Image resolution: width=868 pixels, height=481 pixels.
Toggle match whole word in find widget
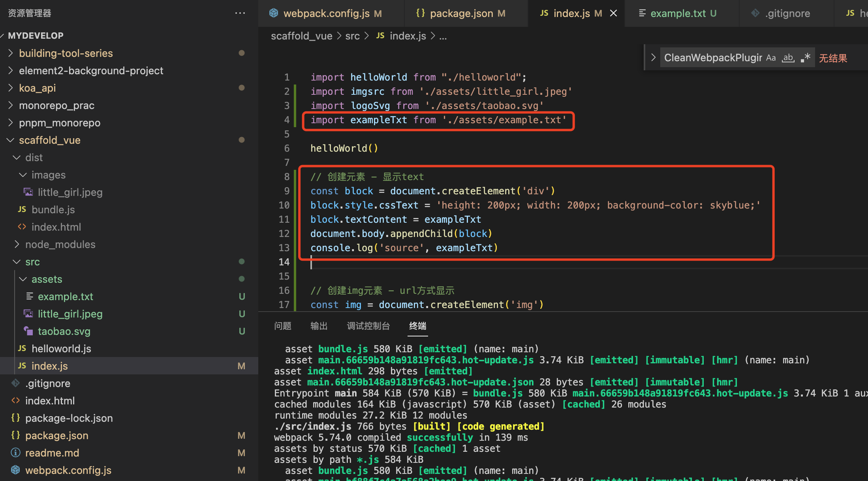(788, 58)
